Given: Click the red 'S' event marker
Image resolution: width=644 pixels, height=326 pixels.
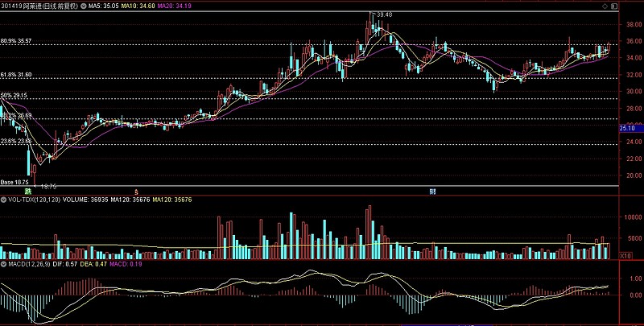Looking at the screenshot, I should [x=136, y=192].
